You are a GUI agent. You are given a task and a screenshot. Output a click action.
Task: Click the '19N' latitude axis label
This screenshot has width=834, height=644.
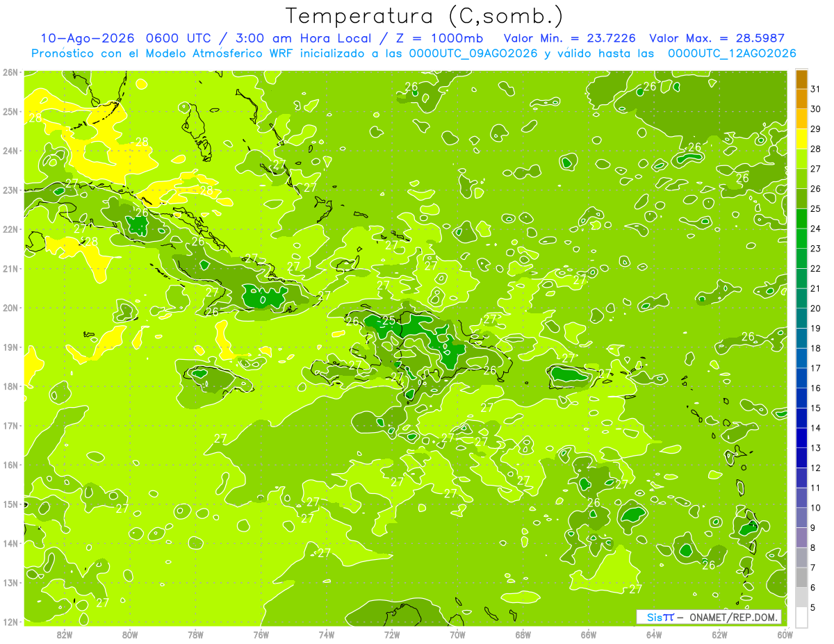(10, 347)
